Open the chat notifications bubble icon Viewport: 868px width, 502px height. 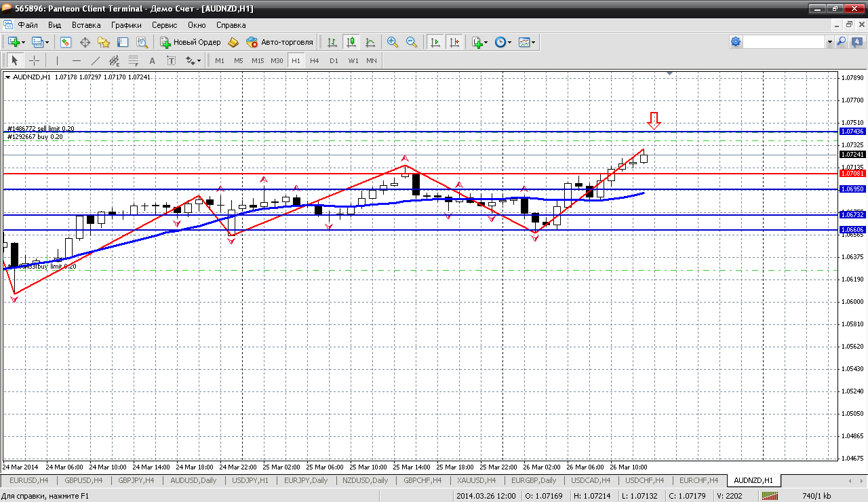pyautogui.click(x=856, y=42)
